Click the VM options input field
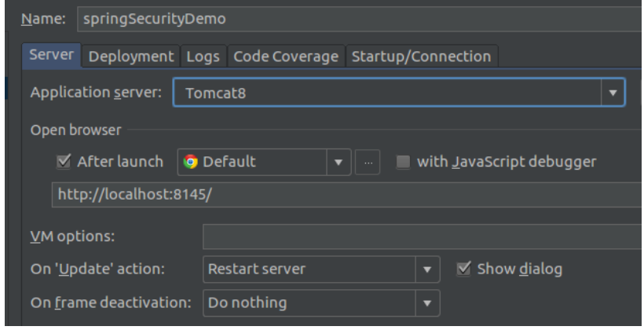 coord(423,236)
